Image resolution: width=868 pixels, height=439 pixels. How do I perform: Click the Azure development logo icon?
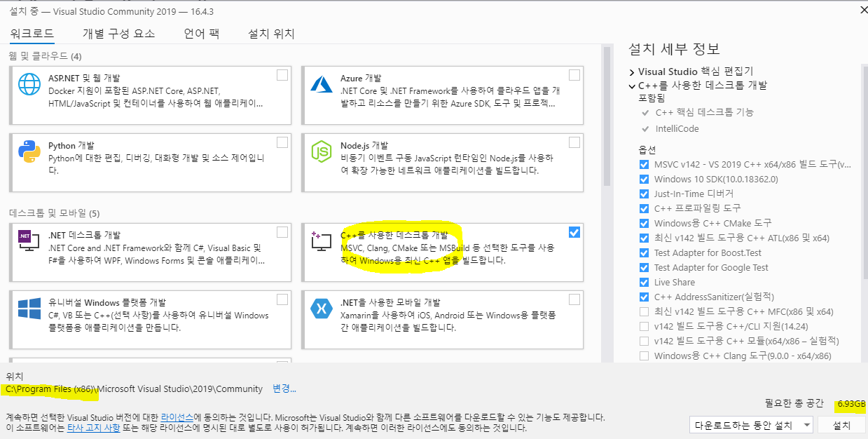(x=321, y=84)
